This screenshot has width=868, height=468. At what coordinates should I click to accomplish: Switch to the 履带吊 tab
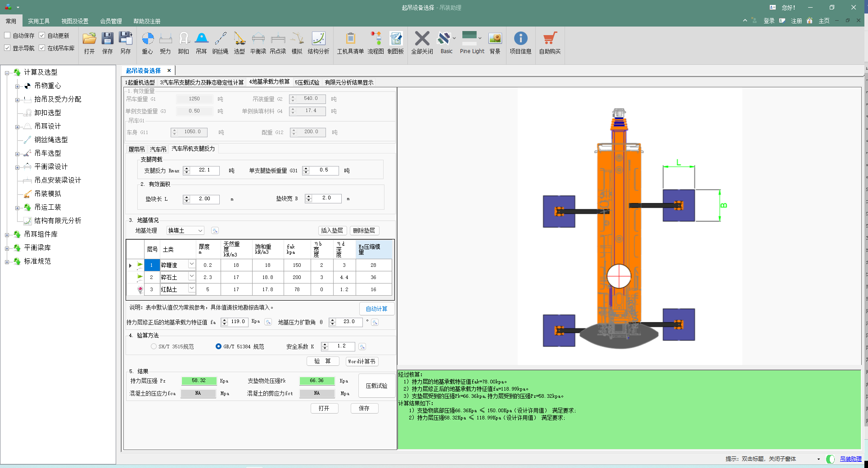(x=136, y=149)
